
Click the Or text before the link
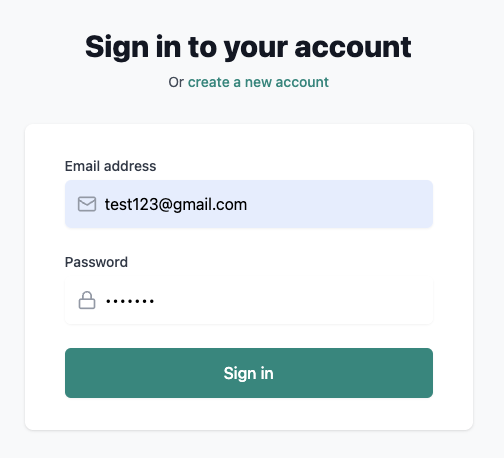(x=176, y=82)
